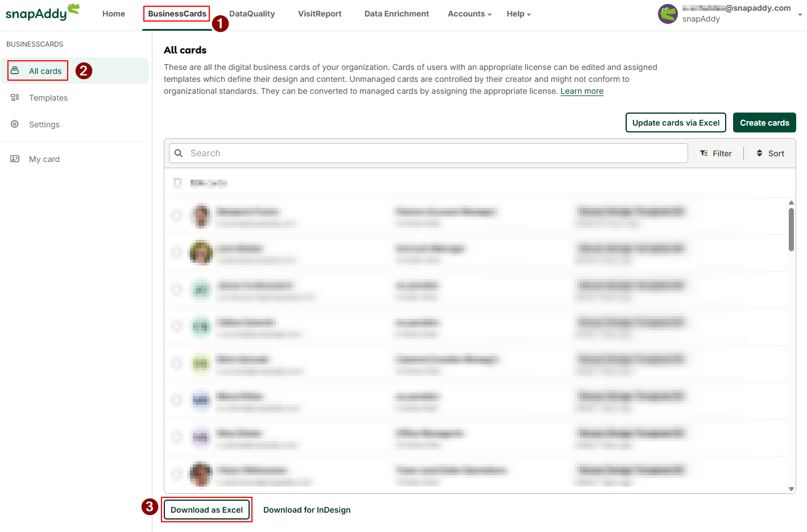
Task: Open Settings in sidebar
Action: click(x=44, y=124)
